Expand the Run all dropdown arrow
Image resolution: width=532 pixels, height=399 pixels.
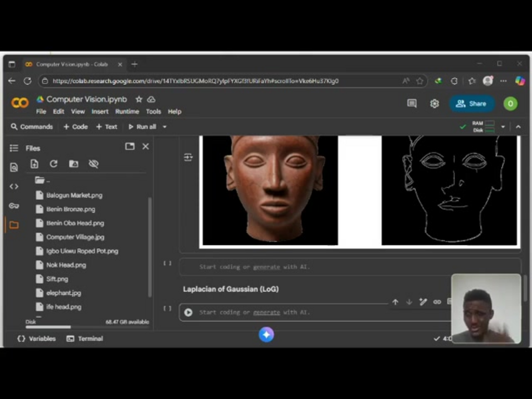click(165, 127)
